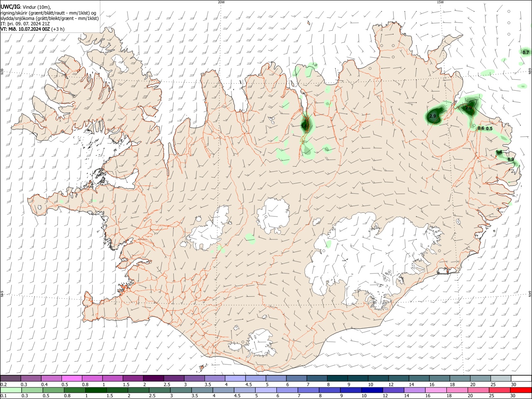Click the 15W longitude label

point(440,2)
